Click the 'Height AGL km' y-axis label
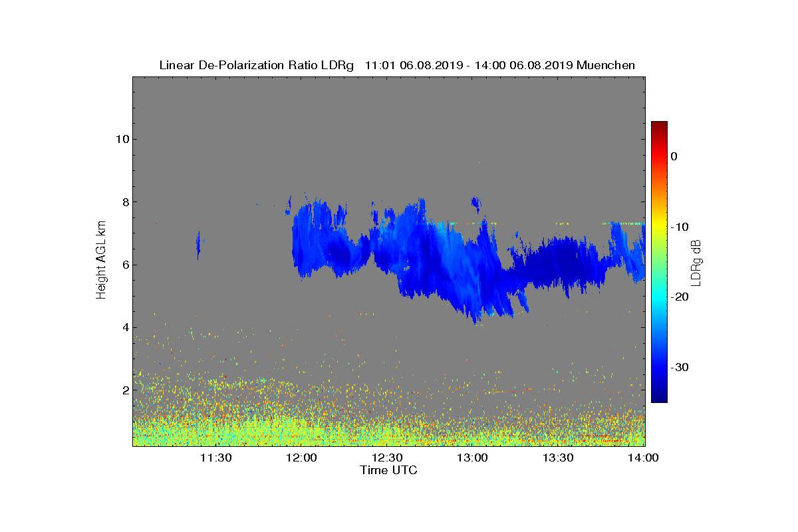The width and height of the screenshot is (798, 532). (101, 261)
